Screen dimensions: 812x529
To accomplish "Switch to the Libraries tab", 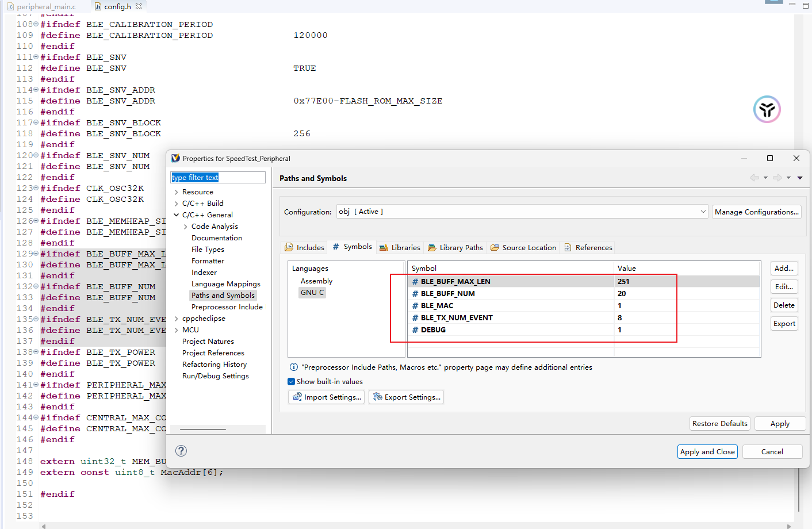I will pos(400,247).
